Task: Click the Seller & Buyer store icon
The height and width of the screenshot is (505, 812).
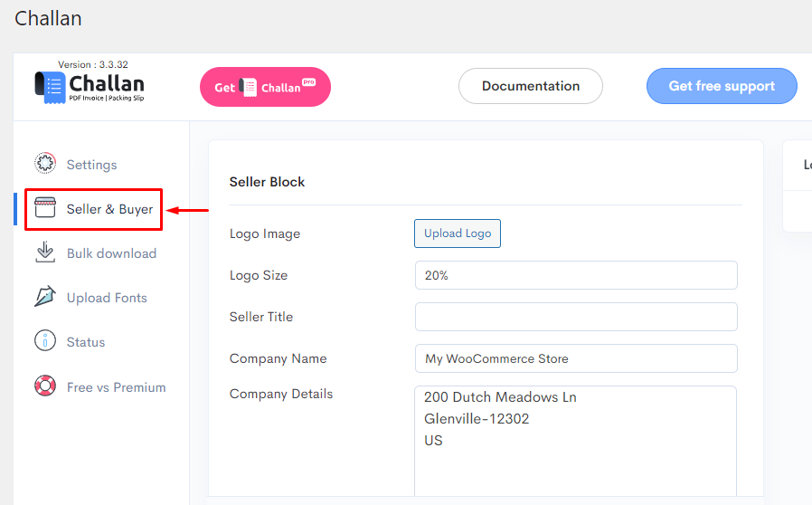Action: pyautogui.click(x=45, y=208)
